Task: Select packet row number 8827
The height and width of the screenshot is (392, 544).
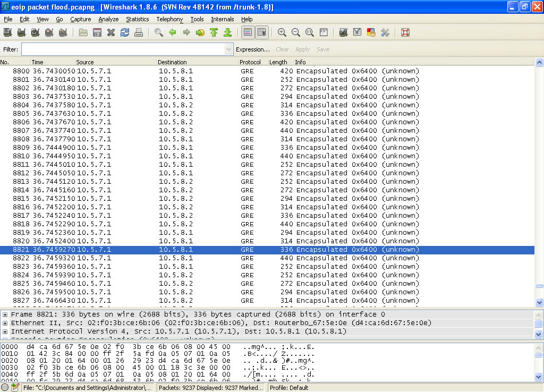Action: point(267,301)
